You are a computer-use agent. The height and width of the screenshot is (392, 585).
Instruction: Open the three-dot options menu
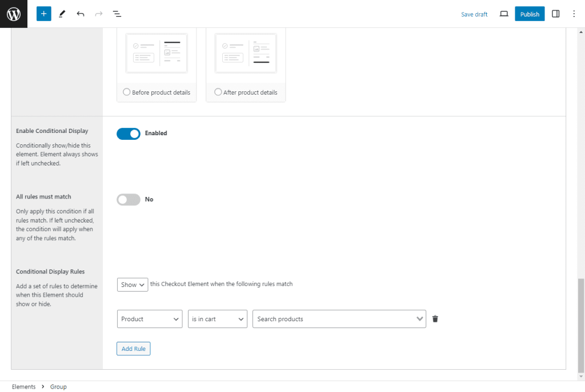click(574, 14)
